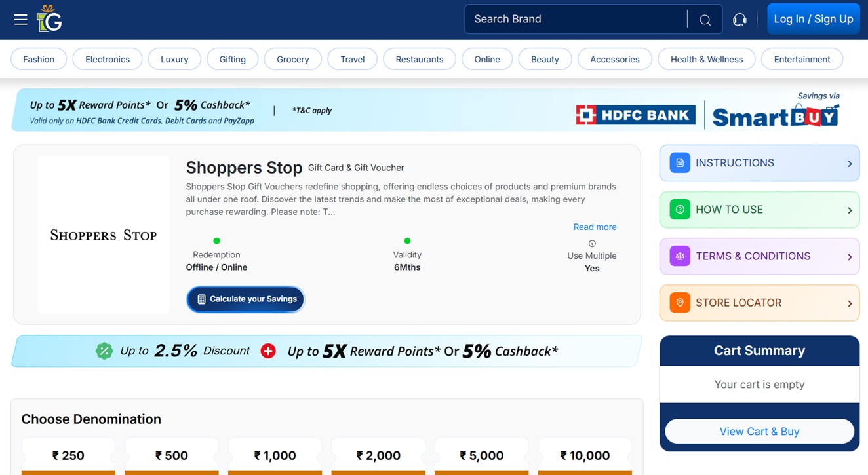The height and width of the screenshot is (475, 868).
Task: Click the Use Multiple info icon
Action: pos(592,244)
